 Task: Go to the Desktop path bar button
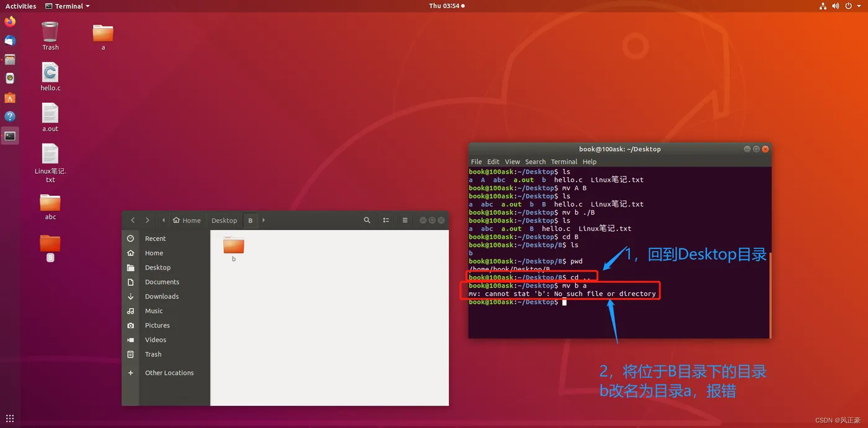click(x=224, y=221)
